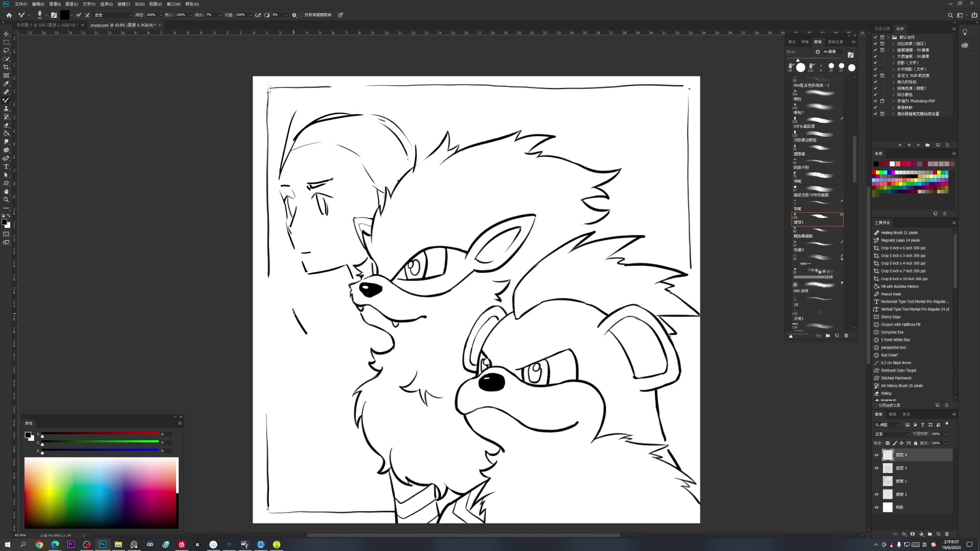Image resolution: width=980 pixels, height=551 pixels.
Task: Select the Eraser tool
Action: click(7, 125)
